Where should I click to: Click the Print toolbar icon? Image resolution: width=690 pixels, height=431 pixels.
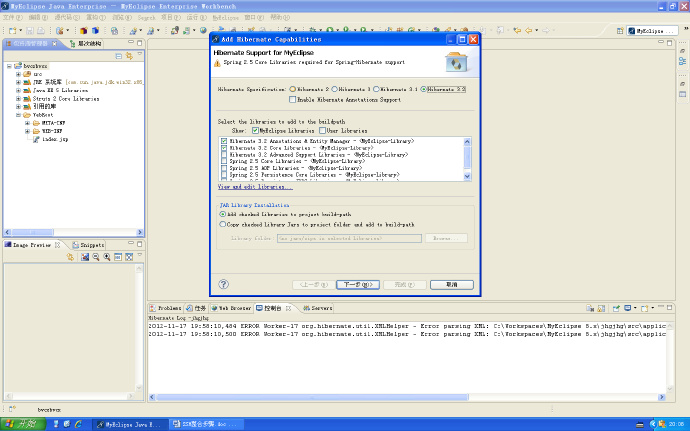click(x=40, y=30)
